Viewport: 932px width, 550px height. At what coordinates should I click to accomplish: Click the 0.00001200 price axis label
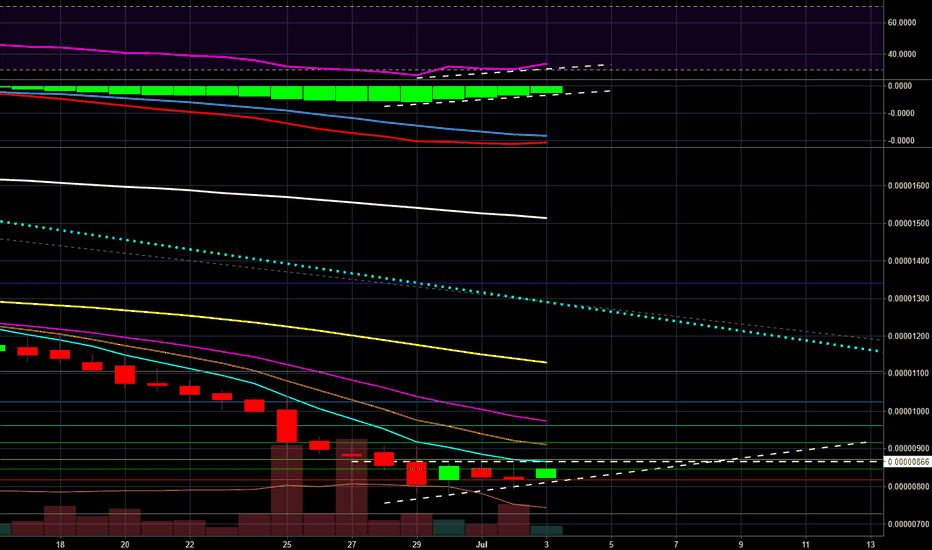click(x=908, y=336)
